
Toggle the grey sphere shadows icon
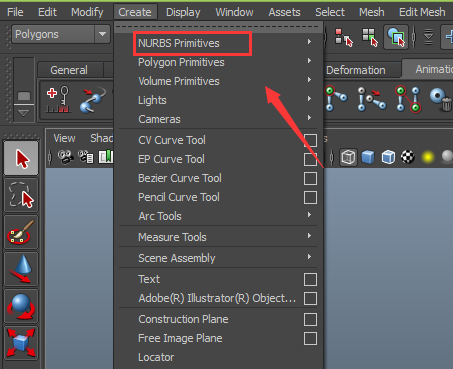447,157
